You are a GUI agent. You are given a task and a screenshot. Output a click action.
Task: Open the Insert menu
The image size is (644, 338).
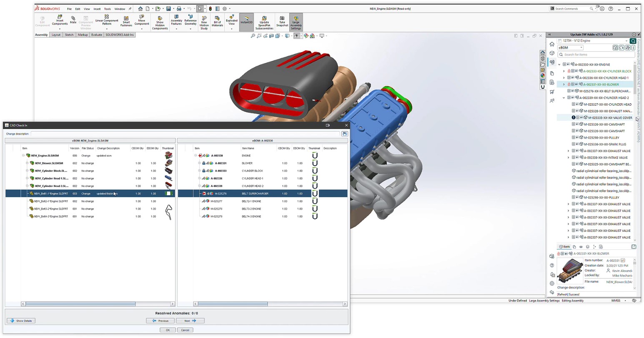coord(96,9)
